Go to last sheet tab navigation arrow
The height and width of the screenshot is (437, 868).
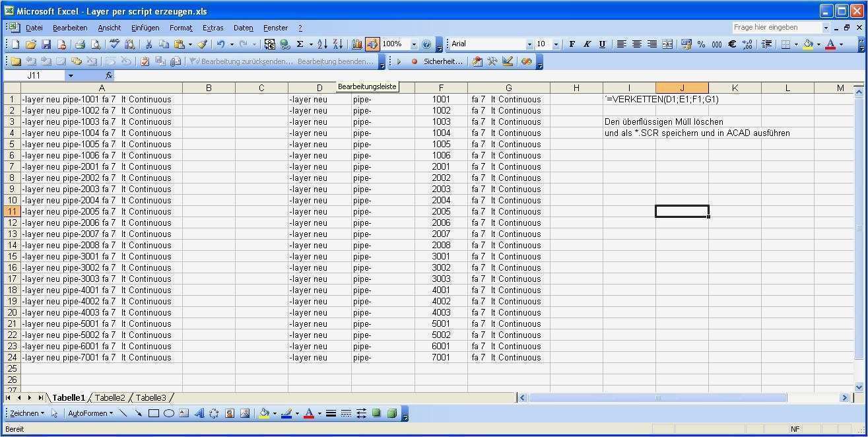tap(40, 397)
